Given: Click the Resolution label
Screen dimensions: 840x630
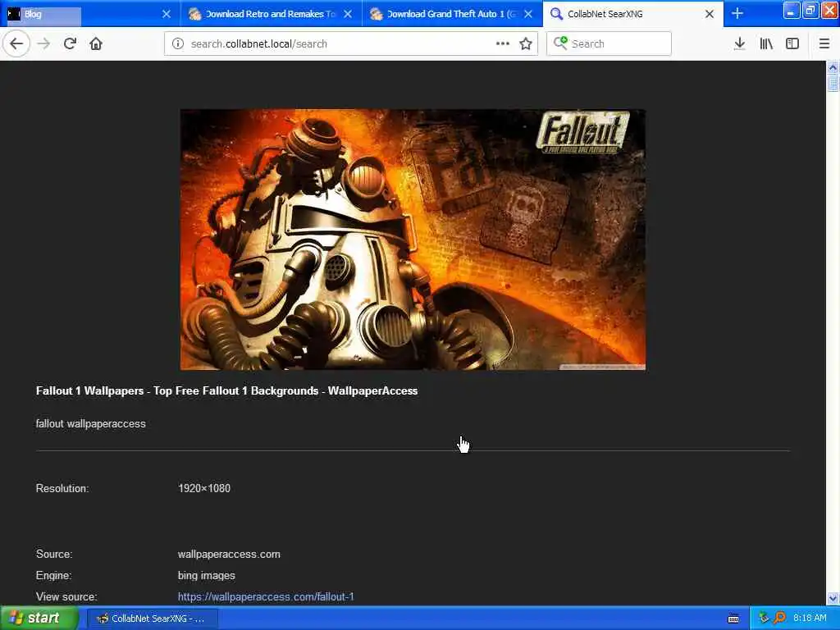Looking at the screenshot, I should tap(62, 488).
